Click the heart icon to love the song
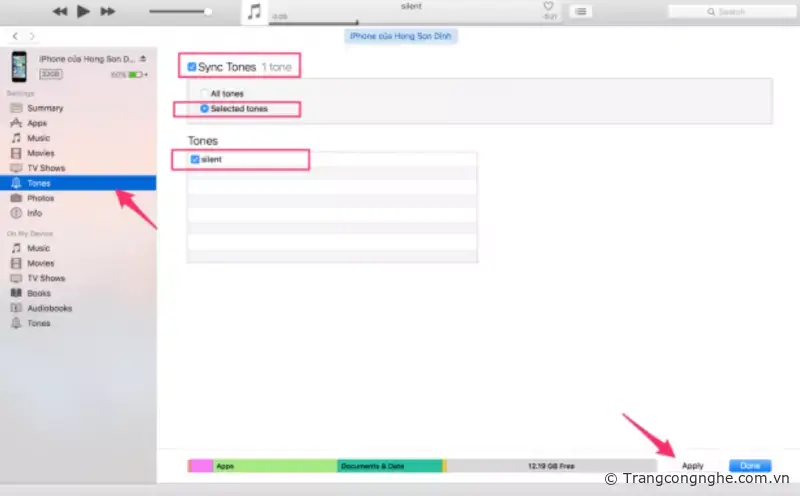Screen dimensions: 800x496 [x=548, y=6]
